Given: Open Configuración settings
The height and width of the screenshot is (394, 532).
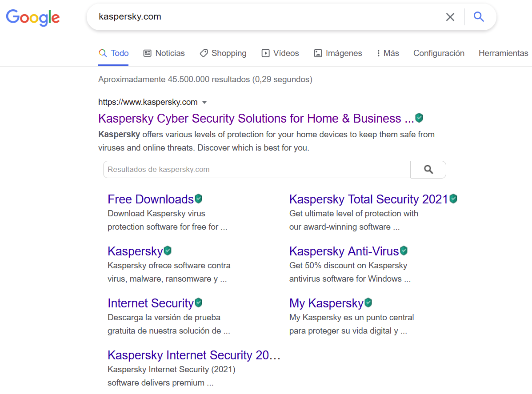Looking at the screenshot, I should click(439, 53).
